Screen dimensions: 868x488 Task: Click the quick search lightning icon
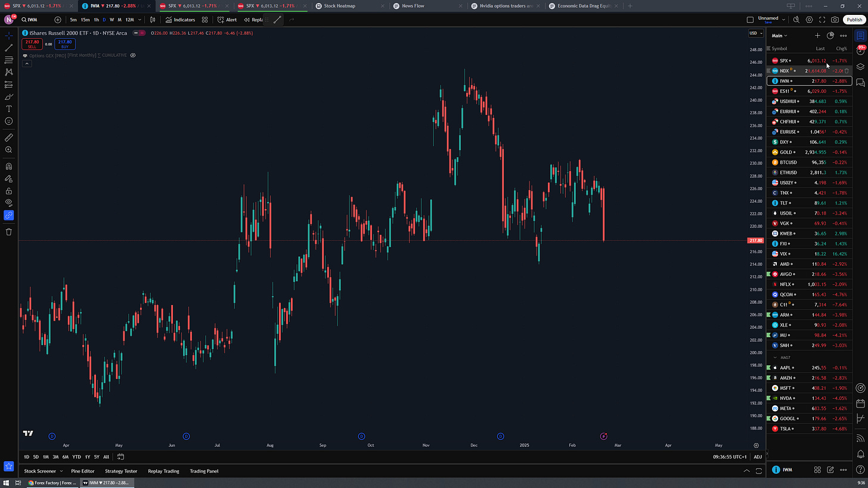(797, 20)
